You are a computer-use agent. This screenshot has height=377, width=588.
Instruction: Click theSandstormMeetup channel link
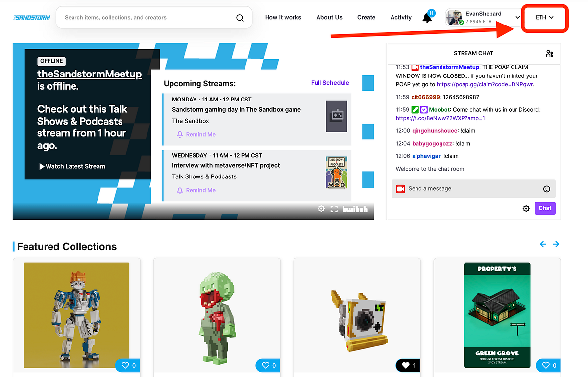(x=90, y=75)
